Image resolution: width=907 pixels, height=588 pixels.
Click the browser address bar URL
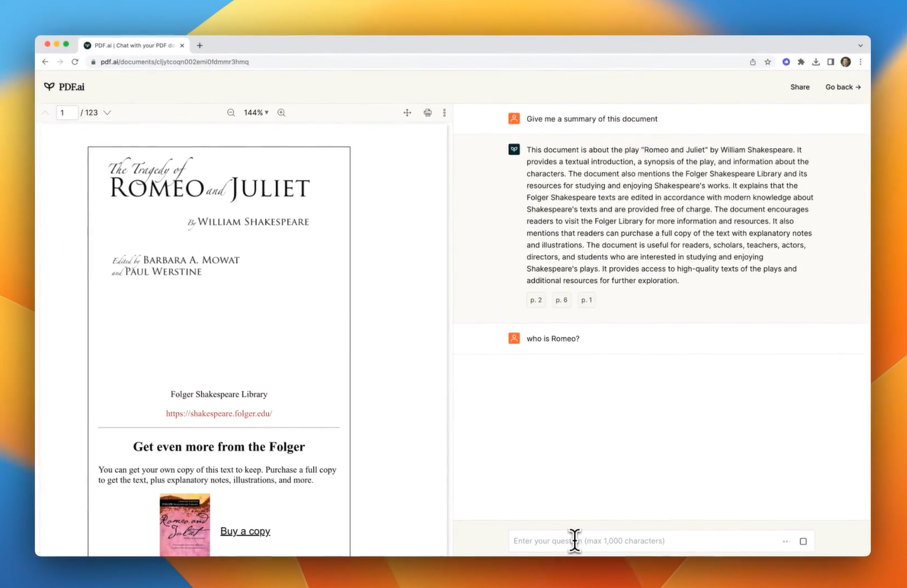[x=175, y=62]
